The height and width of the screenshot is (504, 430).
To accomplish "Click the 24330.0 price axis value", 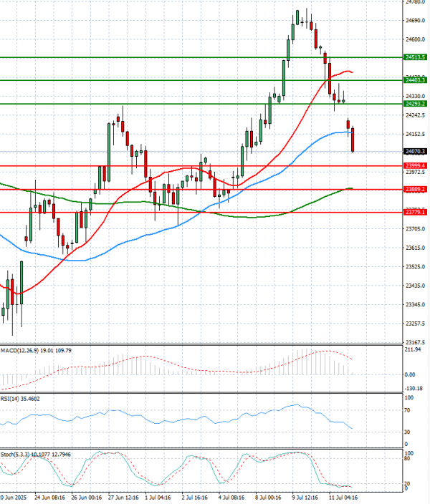I will pyautogui.click(x=416, y=96).
